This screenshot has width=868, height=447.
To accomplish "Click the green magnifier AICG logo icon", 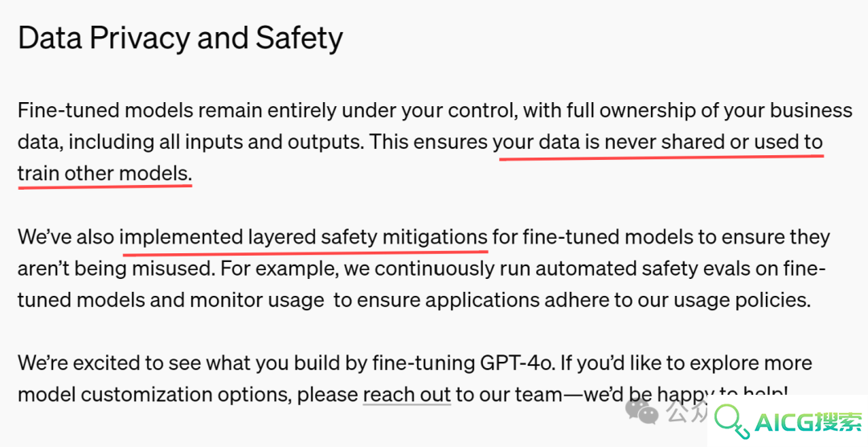I will (x=731, y=422).
